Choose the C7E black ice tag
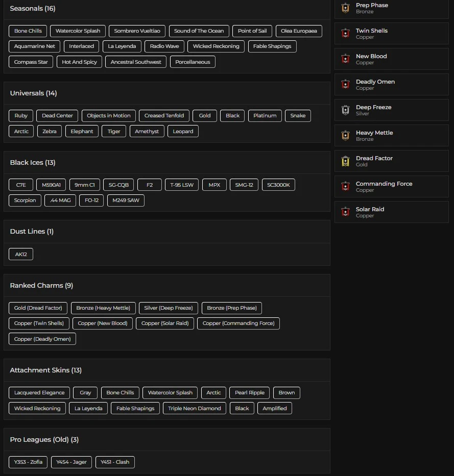The image size is (454, 476). click(x=21, y=185)
